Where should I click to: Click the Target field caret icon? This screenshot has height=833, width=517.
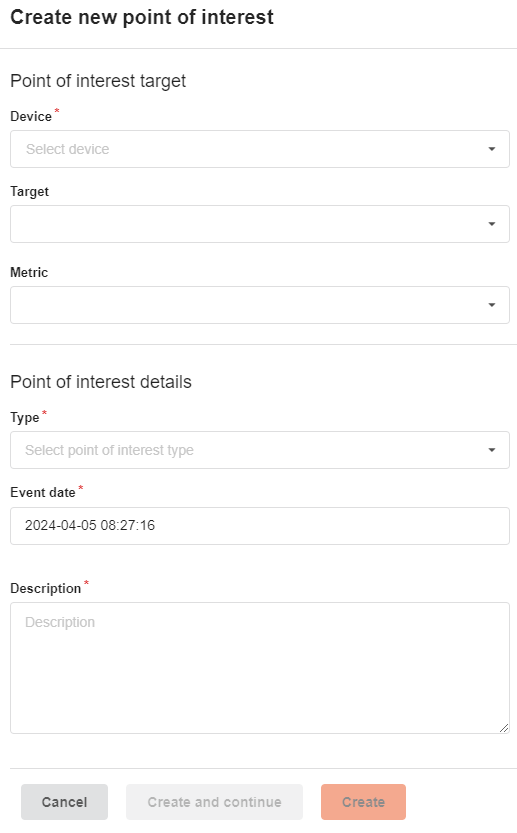(491, 224)
